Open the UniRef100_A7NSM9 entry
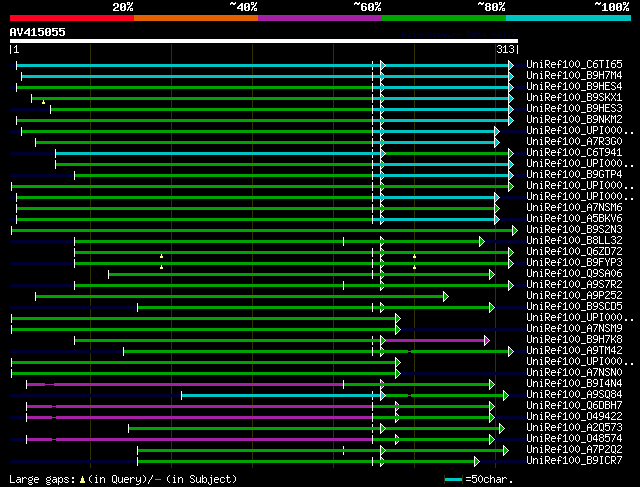The width and height of the screenshot is (640, 487). pos(574,329)
